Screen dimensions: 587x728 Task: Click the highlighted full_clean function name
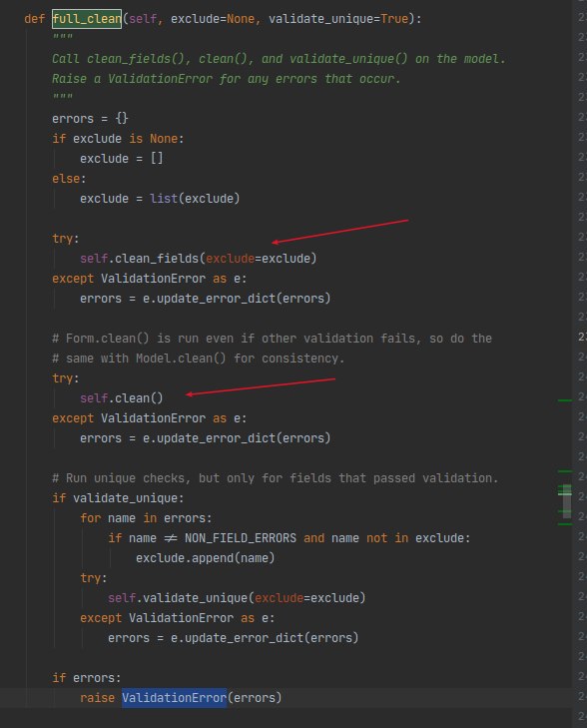(x=87, y=19)
